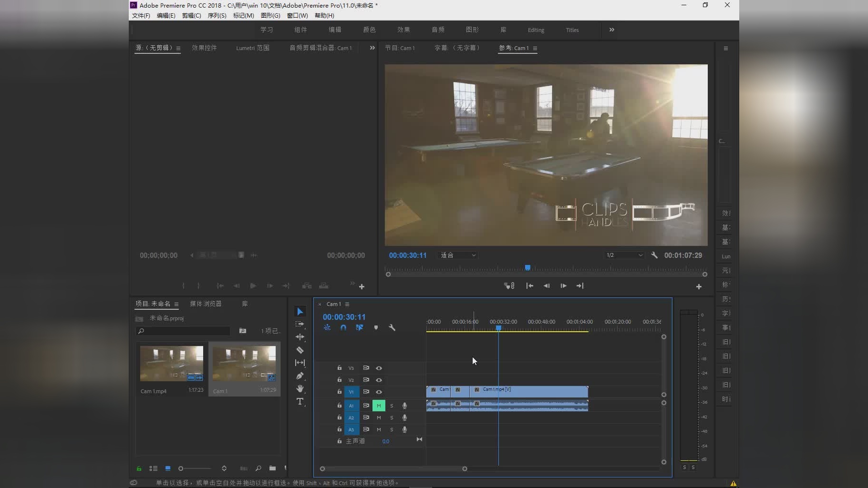Click project thumbnail zoom slider
The image size is (868, 488).
[x=195, y=468]
